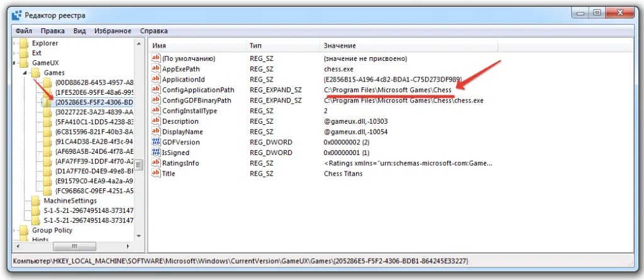The image size is (644, 280).
Task: Click folder icon of {FC96B68C-09EF-4251 key
Action: (x=48, y=191)
